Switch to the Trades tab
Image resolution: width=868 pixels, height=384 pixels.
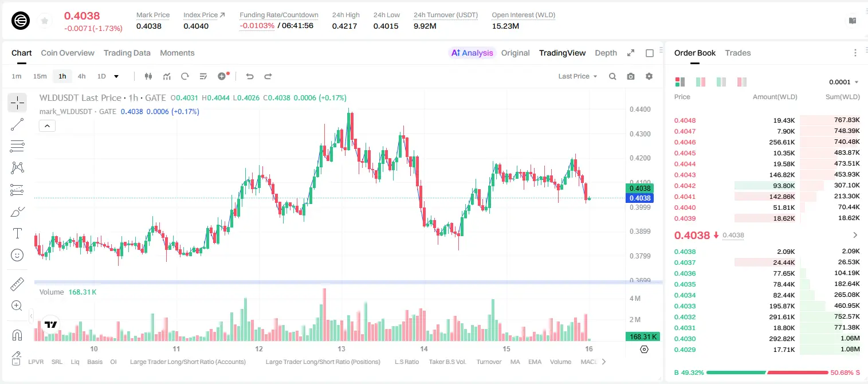(737, 53)
